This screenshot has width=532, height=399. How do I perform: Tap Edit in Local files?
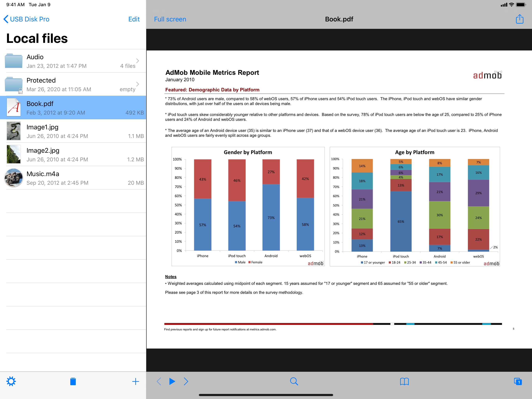click(x=134, y=19)
